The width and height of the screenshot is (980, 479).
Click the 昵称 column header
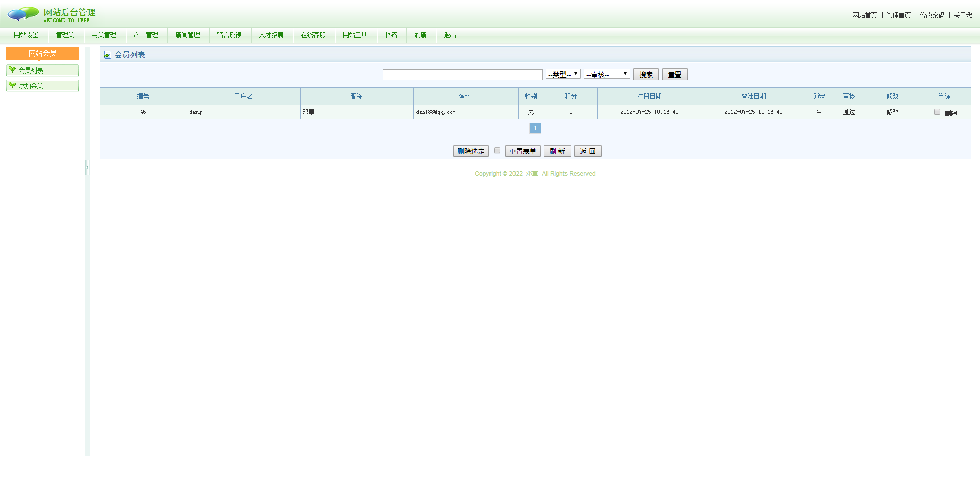(357, 96)
